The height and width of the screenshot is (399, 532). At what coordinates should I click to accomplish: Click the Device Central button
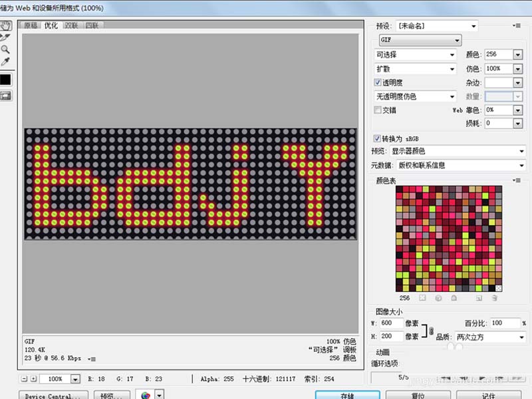(53, 396)
